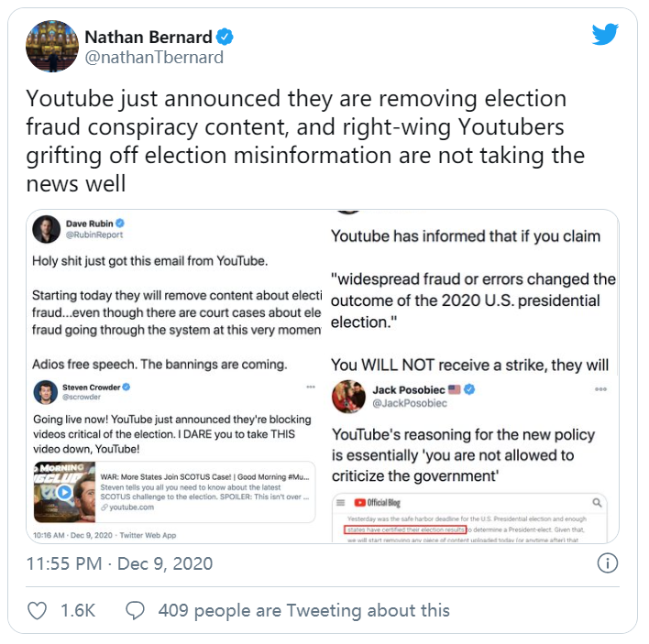View '409 people are Tweeting about this'

pos(303,610)
